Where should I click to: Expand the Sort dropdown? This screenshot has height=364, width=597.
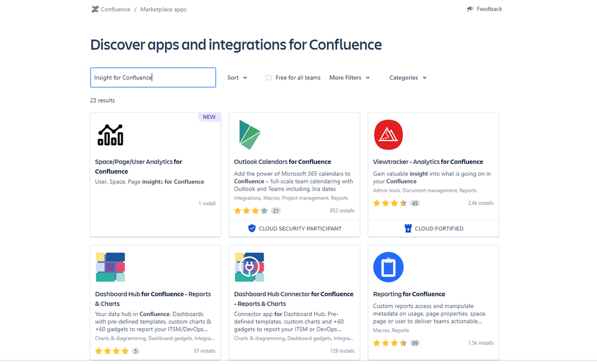(237, 78)
